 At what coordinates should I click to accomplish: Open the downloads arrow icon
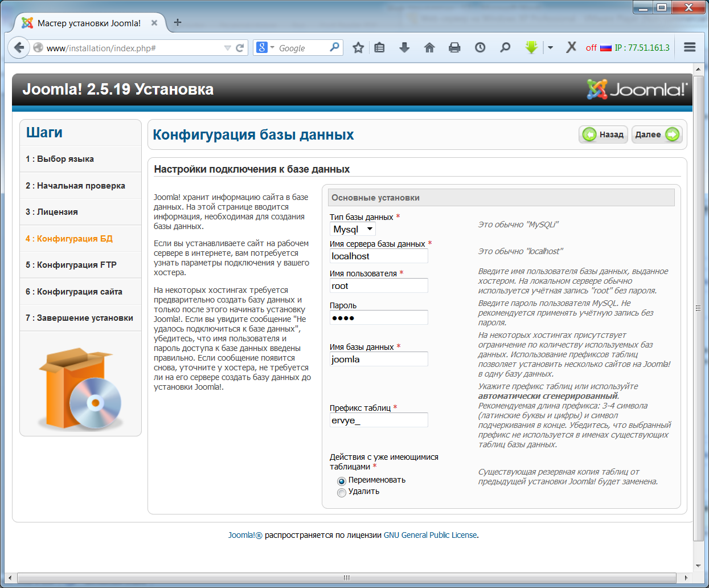coord(404,48)
